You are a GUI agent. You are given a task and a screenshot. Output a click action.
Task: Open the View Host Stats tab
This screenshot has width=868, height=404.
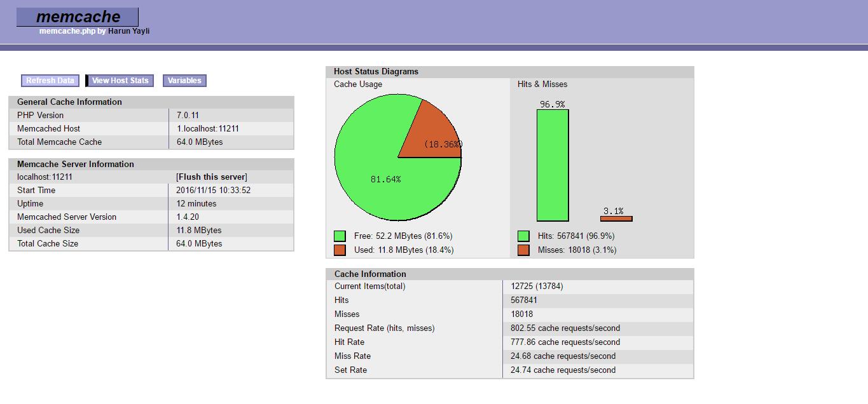(x=120, y=81)
